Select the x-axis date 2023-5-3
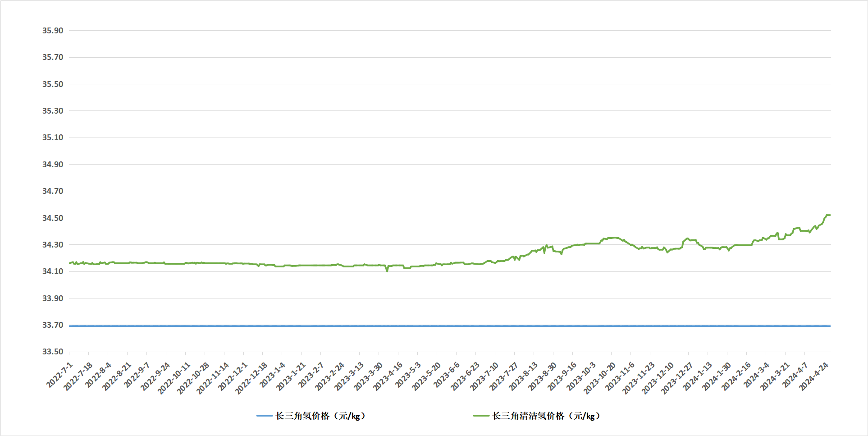The image size is (868, 436). tap(408, 374)
